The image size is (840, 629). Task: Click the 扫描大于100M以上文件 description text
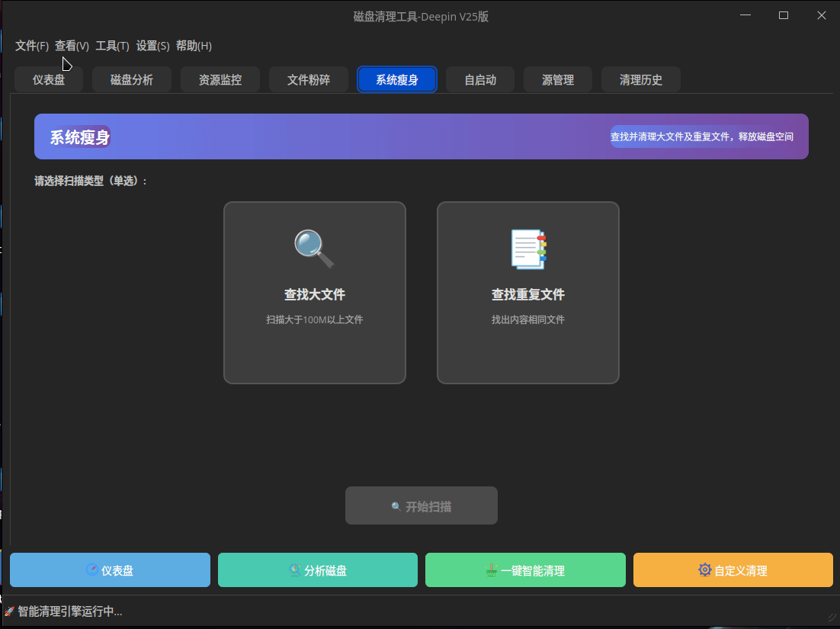[315, 320]
